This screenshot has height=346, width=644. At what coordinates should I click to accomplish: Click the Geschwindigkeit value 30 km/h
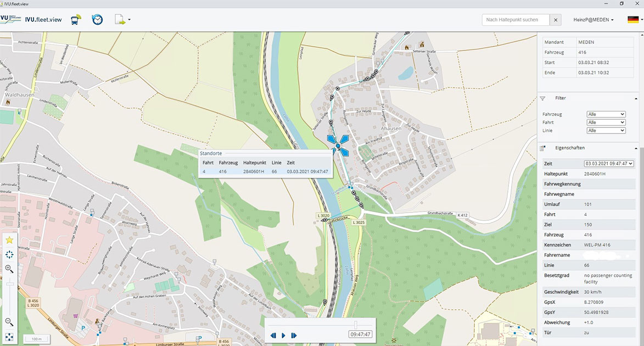(x=592, y=292)
